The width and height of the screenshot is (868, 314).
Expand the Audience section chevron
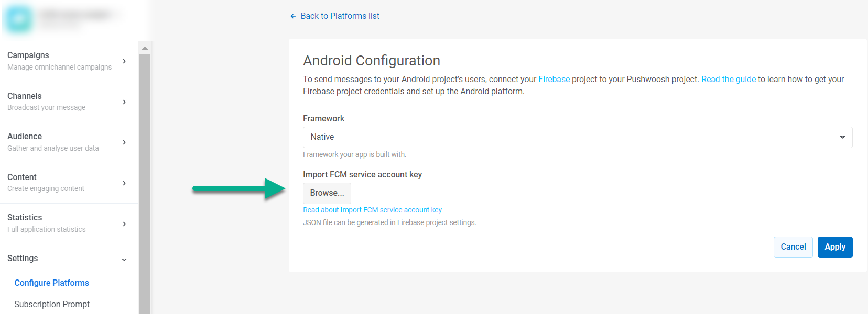pos(124,142)
